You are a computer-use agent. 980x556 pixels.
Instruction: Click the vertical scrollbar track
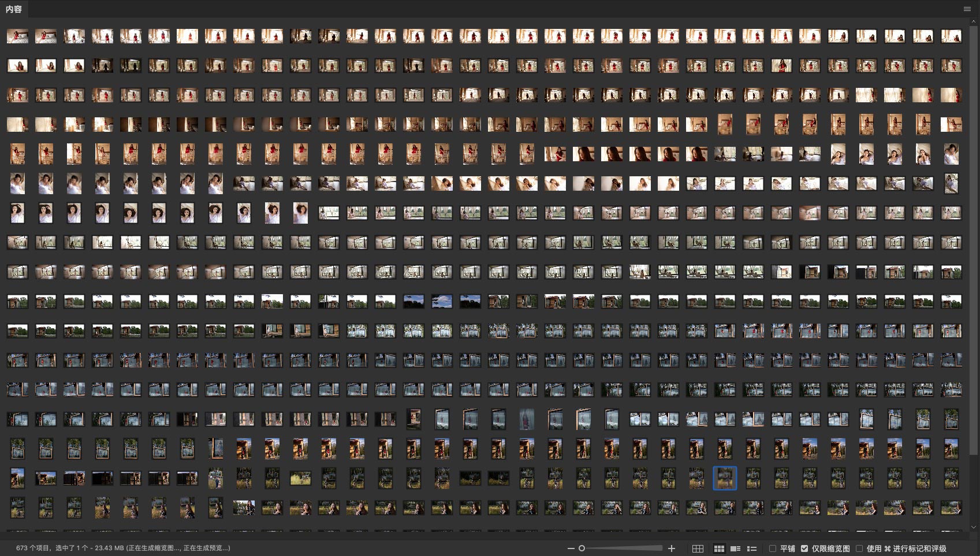pyautogui.click(x=974, y=491)
